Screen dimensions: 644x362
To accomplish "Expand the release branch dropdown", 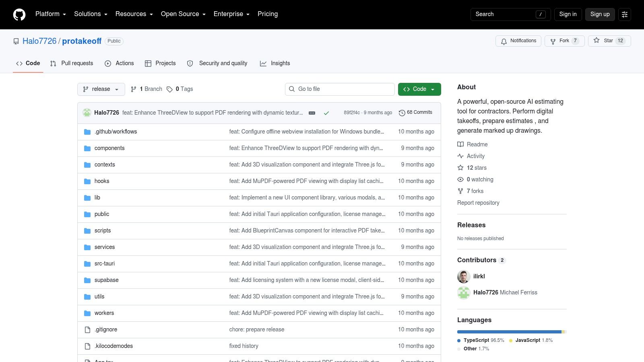I will tap(101, 89).
